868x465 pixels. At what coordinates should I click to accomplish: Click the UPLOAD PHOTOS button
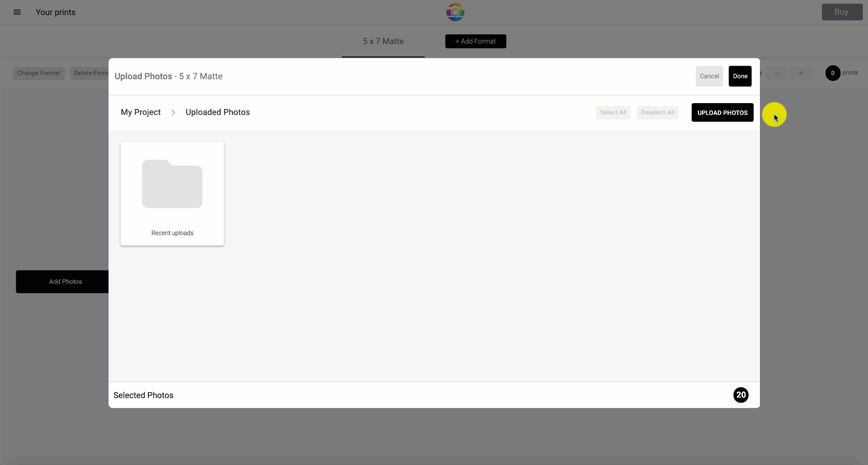(x=722, y=113)
